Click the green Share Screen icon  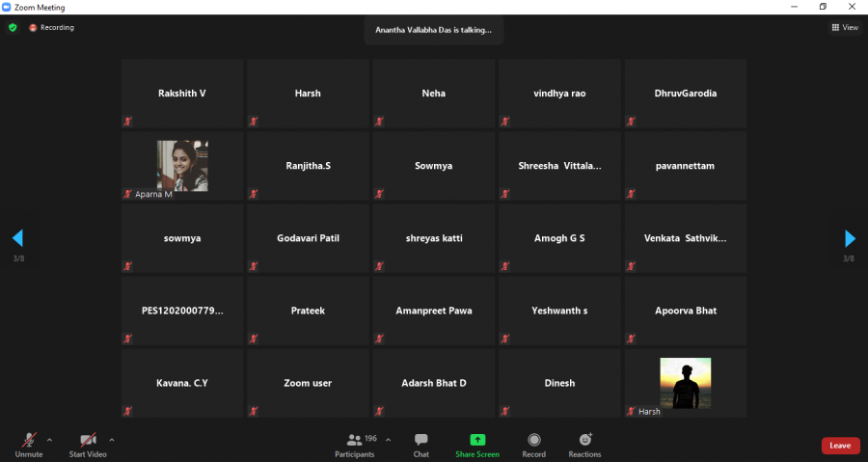coord(477,441)
